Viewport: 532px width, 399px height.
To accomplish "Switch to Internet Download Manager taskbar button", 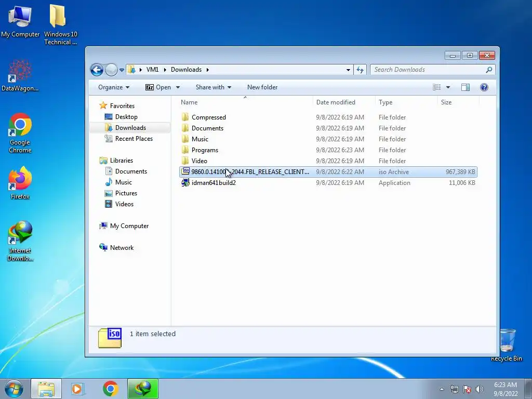I will click(x=143, y=389).
